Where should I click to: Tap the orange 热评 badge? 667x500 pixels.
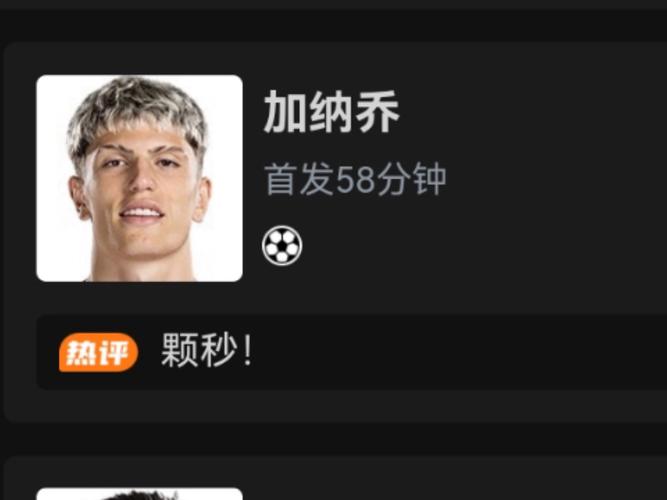[x=98, y=352]
